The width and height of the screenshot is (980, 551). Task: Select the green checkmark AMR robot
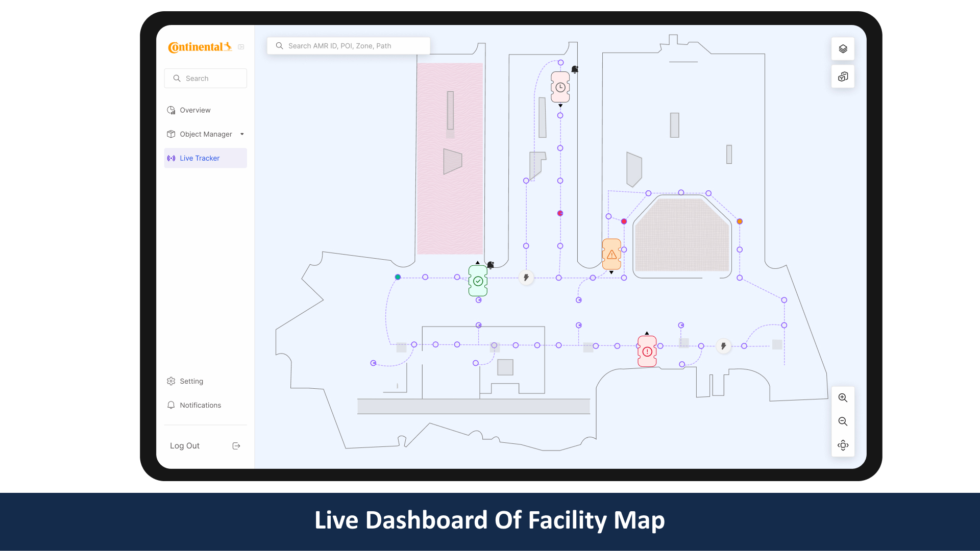click(x=478, y=281)
